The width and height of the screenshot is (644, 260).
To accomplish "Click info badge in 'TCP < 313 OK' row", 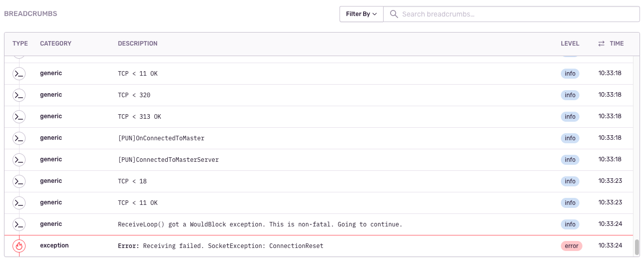I will click(570, 117).
